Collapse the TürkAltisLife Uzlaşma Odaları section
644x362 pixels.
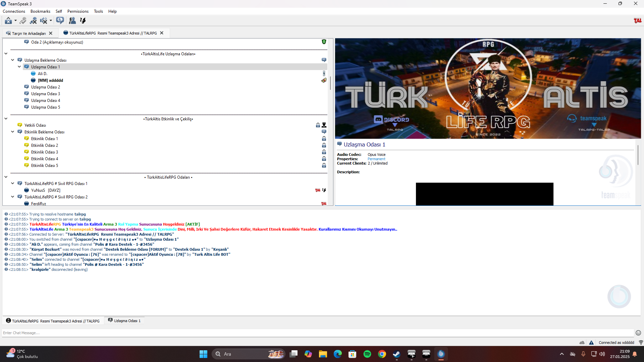pyautogui.click(x=6, y=54)
